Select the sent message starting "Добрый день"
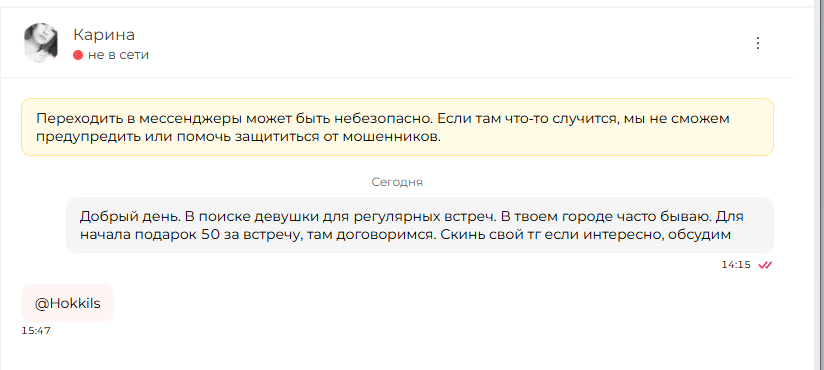This screenshot has height=370, width=824. click(x=420, y=225)
